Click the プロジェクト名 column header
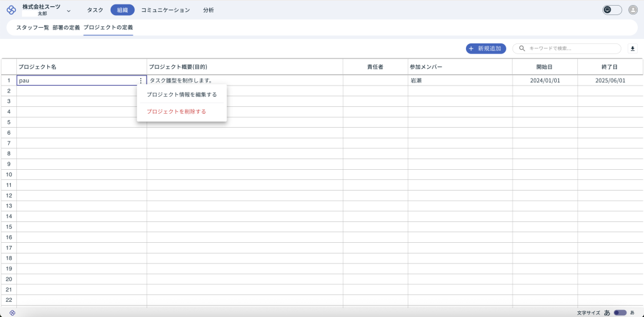The image size is (644, 317). [81, 67]
